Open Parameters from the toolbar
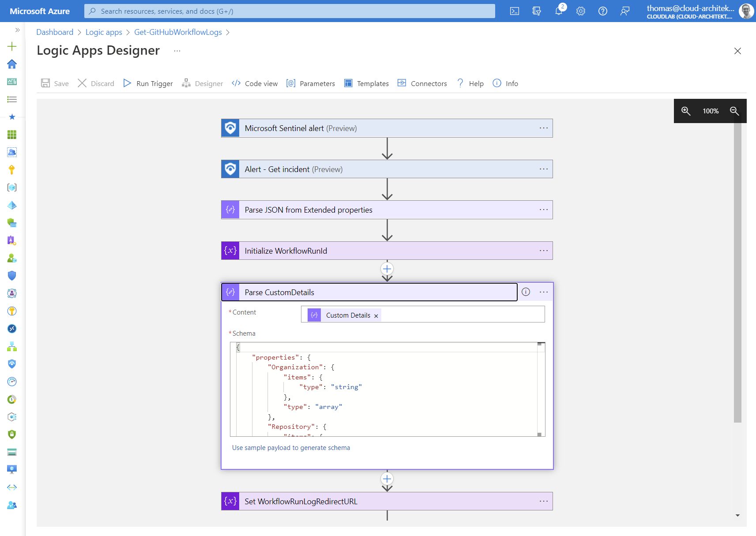This screenshot has width=756, height=536. (x=311, y=83)
